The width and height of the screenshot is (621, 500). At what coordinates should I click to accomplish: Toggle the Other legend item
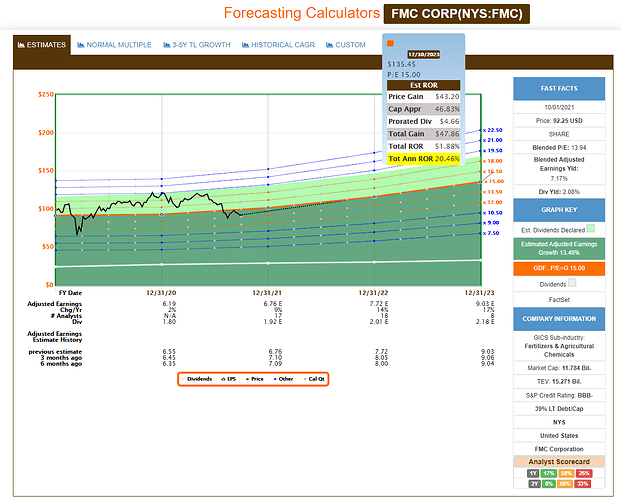284,379
